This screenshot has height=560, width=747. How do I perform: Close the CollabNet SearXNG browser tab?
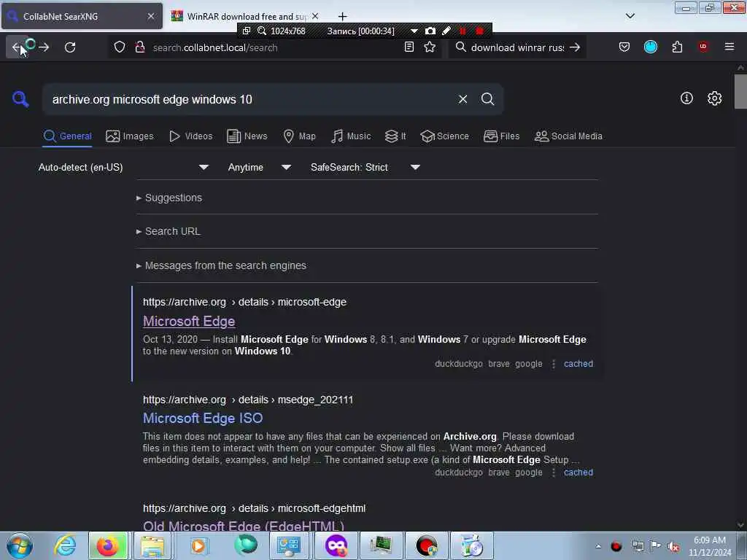[x=150, y=16]
